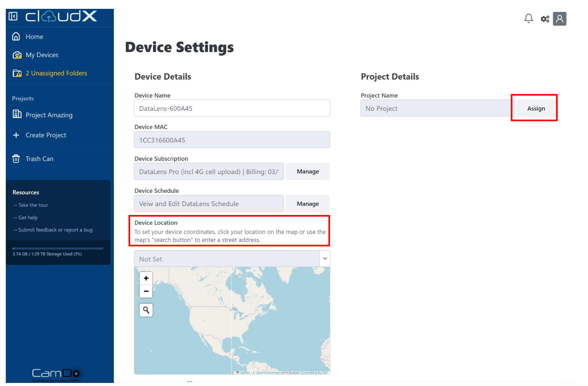Click Assign button for Project Name
Viewport: 588px width, 386px height.
coord(536,108)
